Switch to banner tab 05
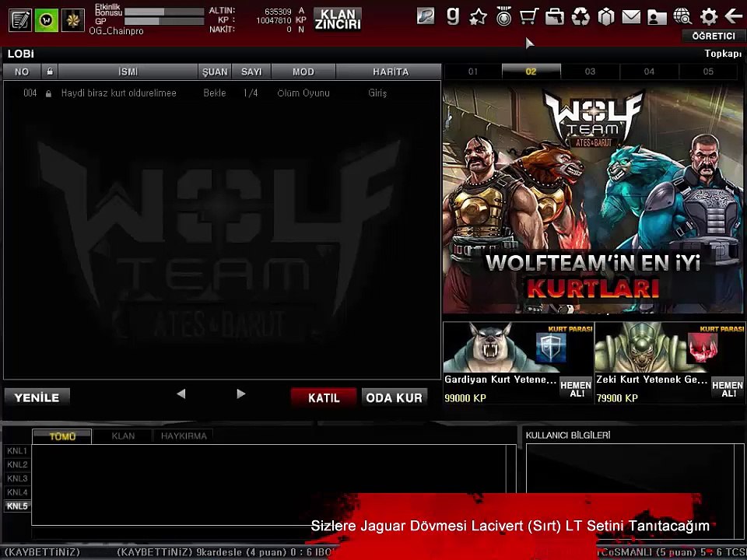 click(x=708, y=72)
